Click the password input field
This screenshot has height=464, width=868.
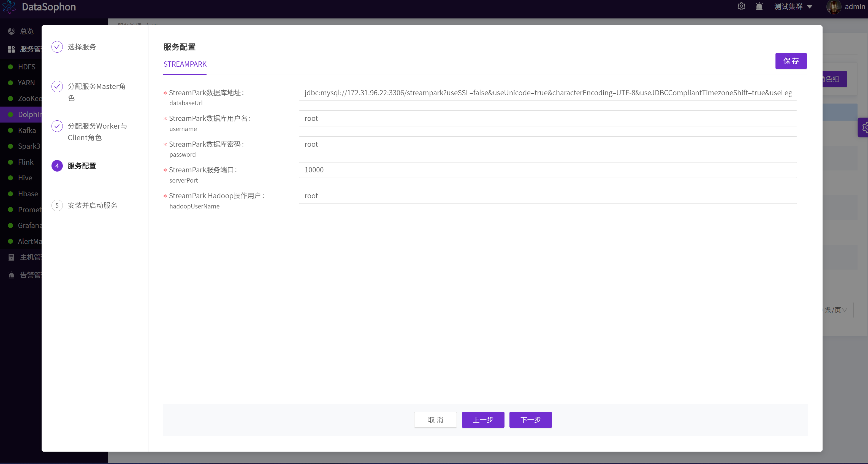pos(547,144)
